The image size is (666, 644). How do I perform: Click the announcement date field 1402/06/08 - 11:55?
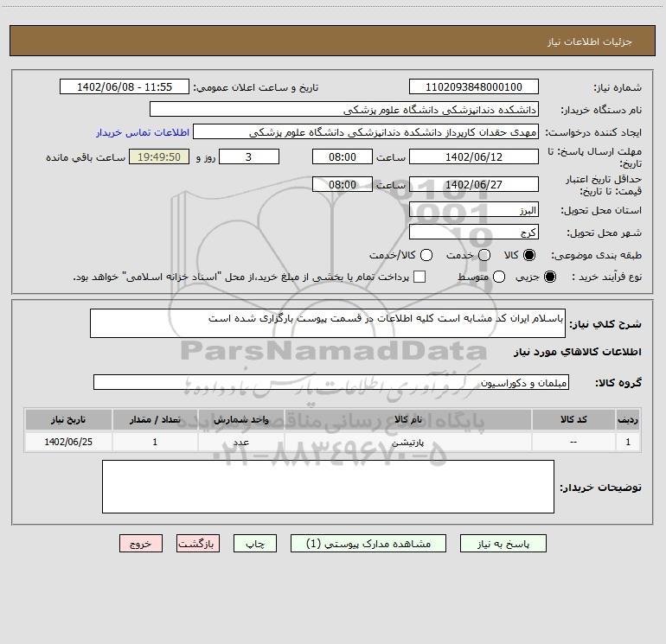point(125,87)
